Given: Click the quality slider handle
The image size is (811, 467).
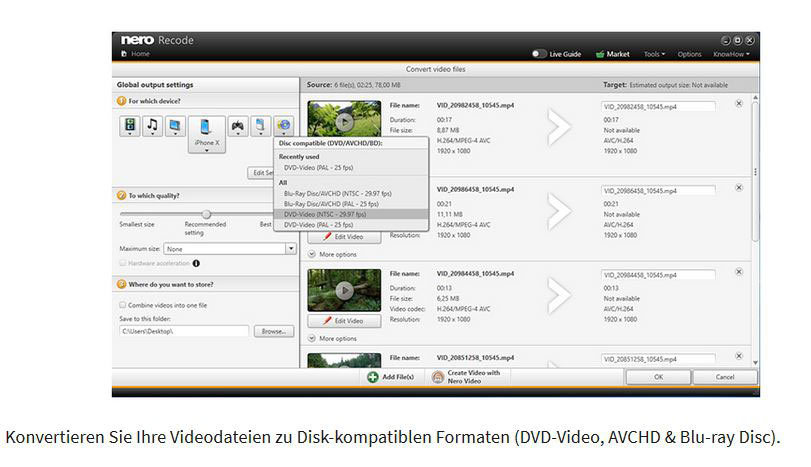Looking at the screenshot, I should click(206, 214).
